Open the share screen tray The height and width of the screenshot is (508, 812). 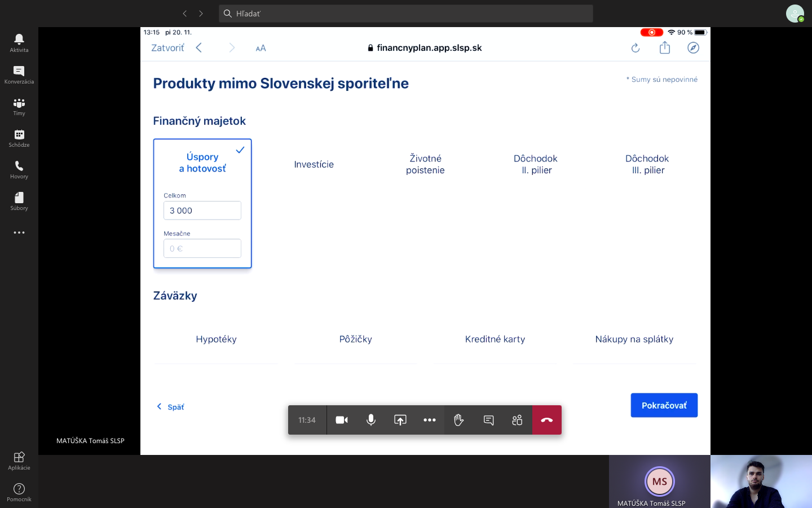400,420
